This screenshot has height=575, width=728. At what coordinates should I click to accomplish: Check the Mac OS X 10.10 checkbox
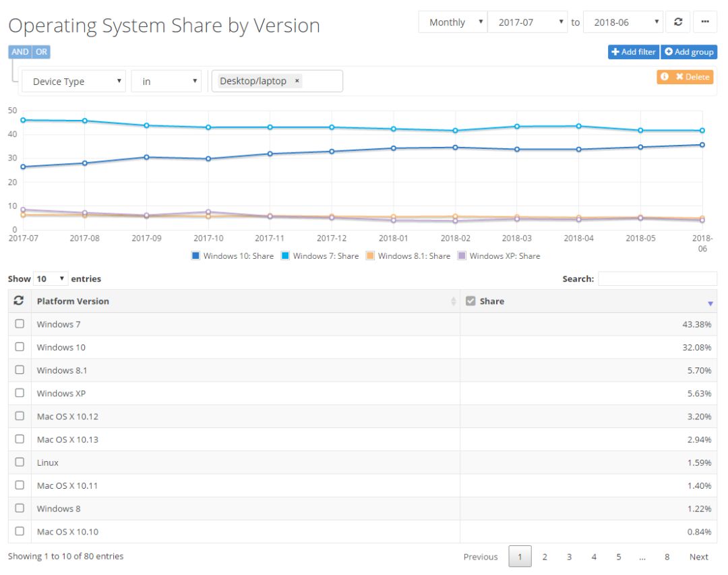(x=20, y=531)
